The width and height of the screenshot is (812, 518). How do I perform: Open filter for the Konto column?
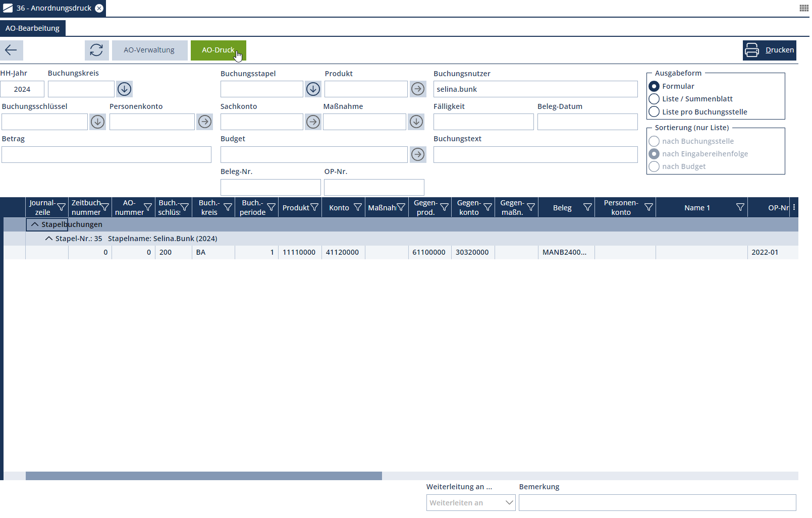[358, 207]
